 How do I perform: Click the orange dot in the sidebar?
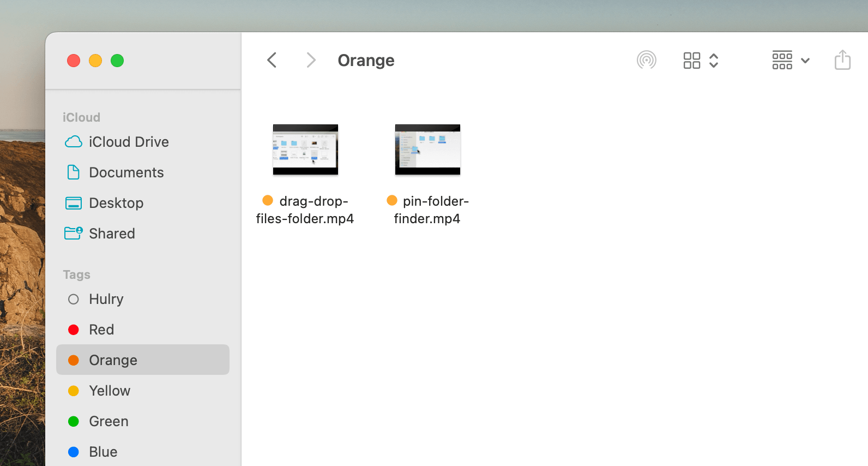74,360
